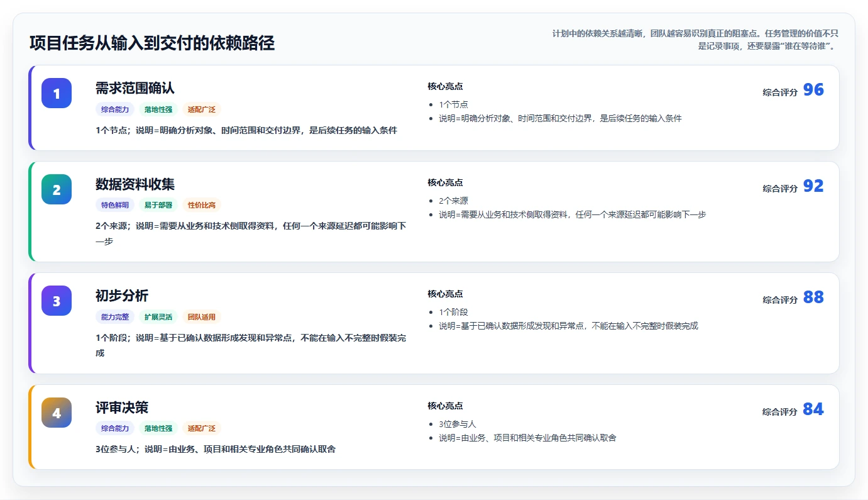Click bullet 说明=明确分析对象、时间范围和交付边界
Screen dimensions: 868x500
click(x=560, y=118)
